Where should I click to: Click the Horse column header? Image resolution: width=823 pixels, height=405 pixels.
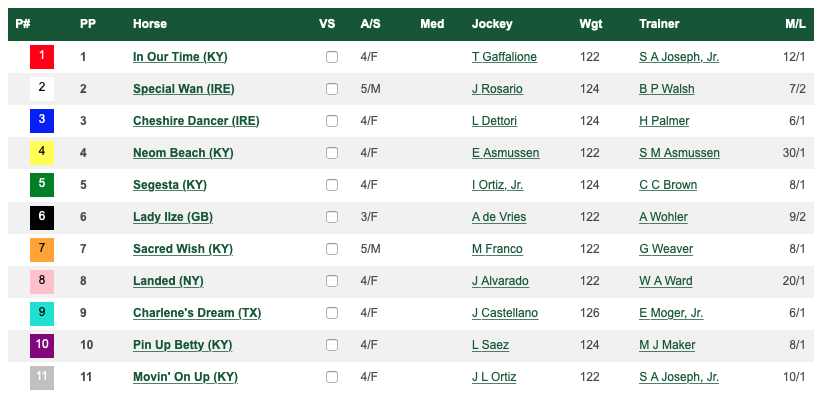(x=150, y=24)
